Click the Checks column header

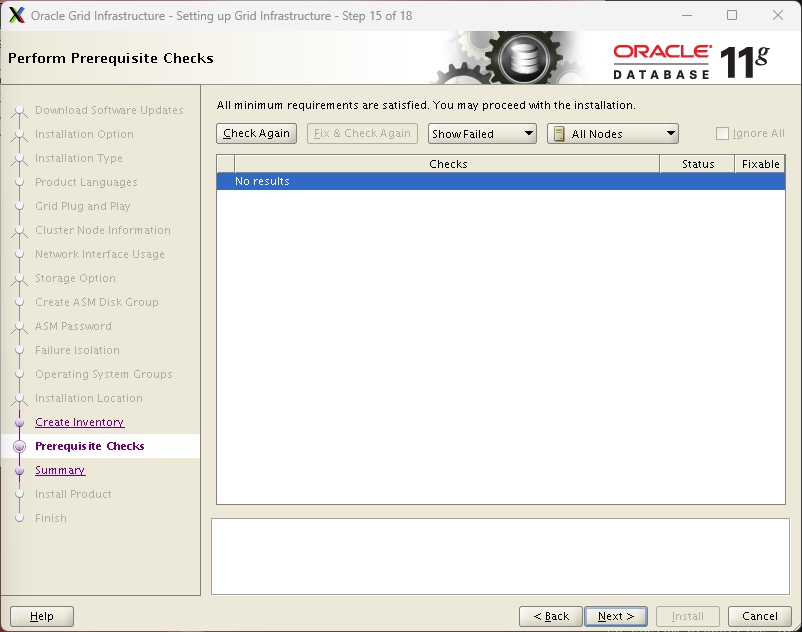click(x=448, y=164)
